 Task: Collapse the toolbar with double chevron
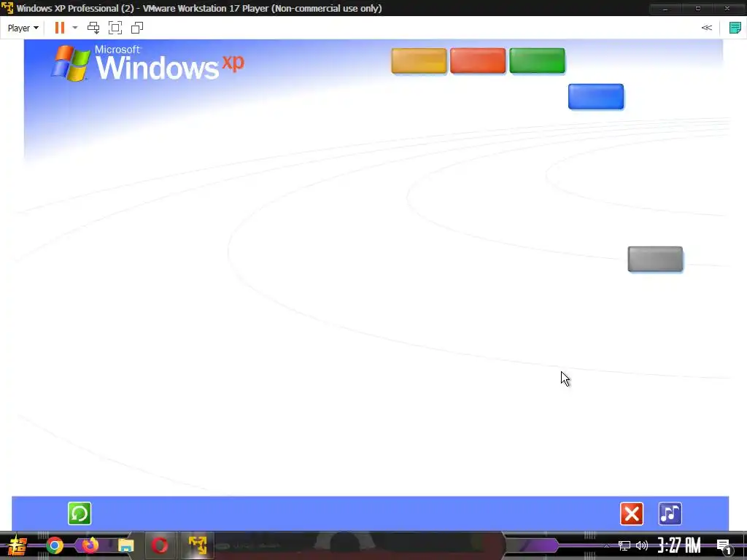[706, 28]
